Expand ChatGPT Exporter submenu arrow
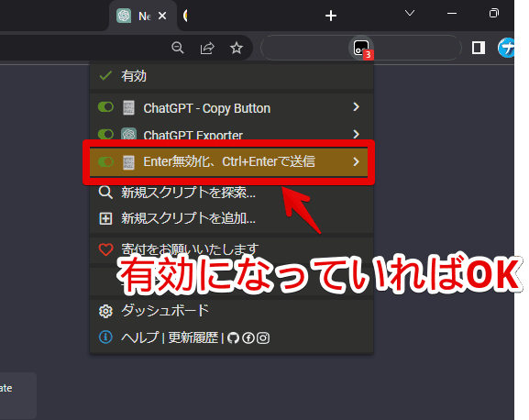This screenshot has width=529, height=420. 356,134
